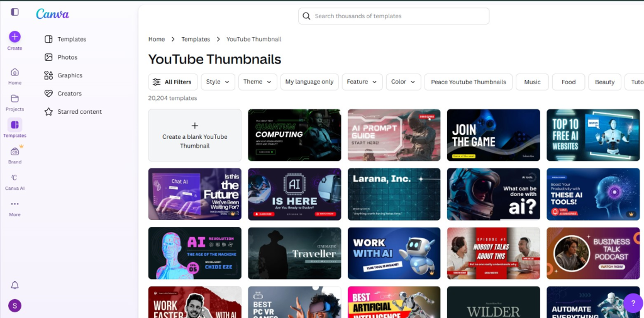Select Food category chip
644x318 pixels.
coord(569,82)
